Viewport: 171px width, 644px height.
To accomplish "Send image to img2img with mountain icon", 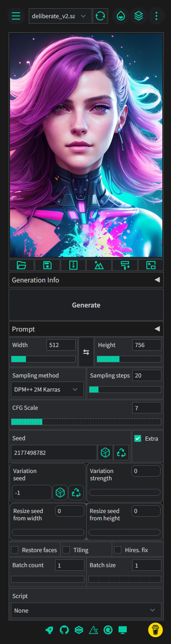I will pyautogui.click(x=99, y=266).
